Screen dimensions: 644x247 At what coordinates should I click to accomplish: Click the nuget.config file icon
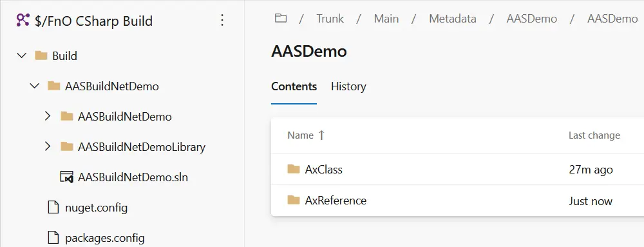tap(54, 207)
